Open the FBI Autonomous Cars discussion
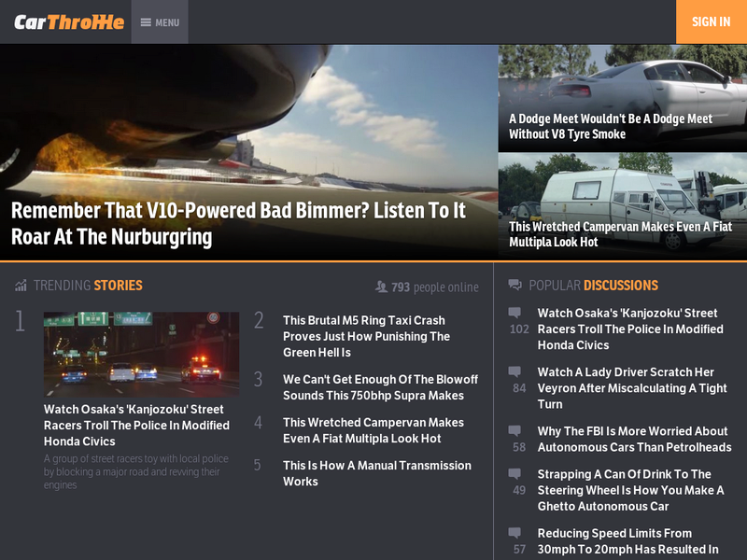The height and width of the screenshot is (560, 747). [x=635, y=439]
